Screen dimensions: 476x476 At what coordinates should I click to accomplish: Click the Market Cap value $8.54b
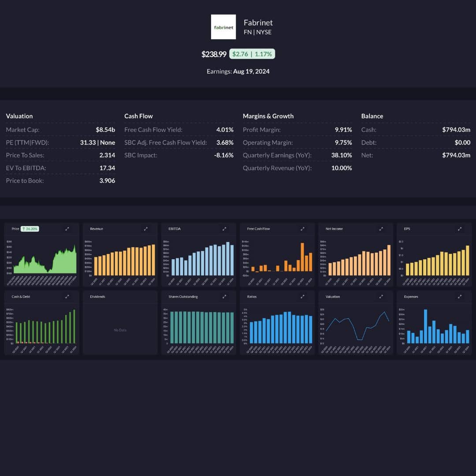[x=105, y=130]
